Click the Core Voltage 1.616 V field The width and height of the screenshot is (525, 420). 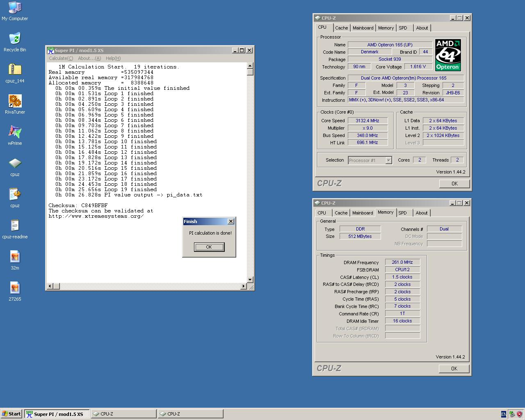point(418,66)
